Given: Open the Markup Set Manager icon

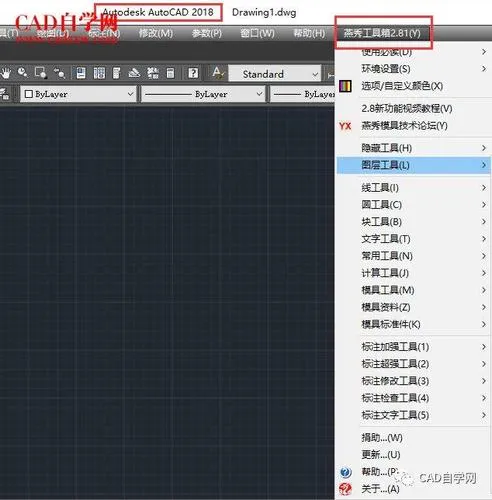Looking at the screenshot, I should 153,73.
